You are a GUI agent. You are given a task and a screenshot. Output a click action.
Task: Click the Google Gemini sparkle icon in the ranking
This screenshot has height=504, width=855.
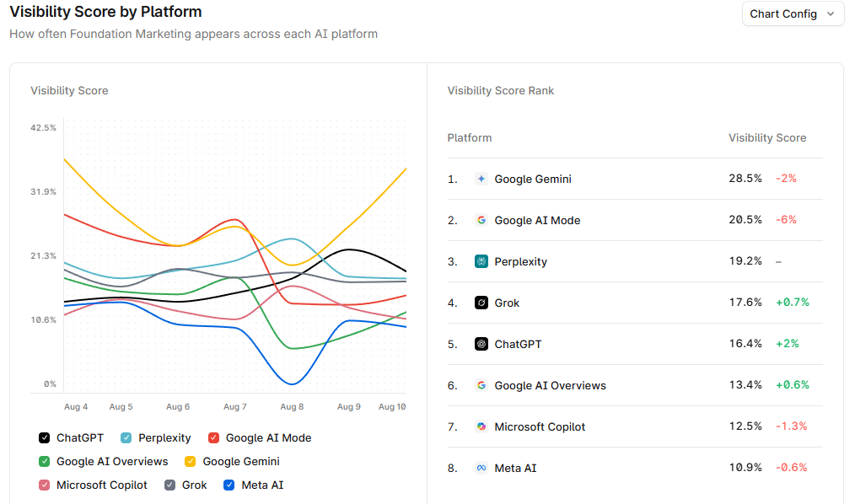[x=481, y=179]
